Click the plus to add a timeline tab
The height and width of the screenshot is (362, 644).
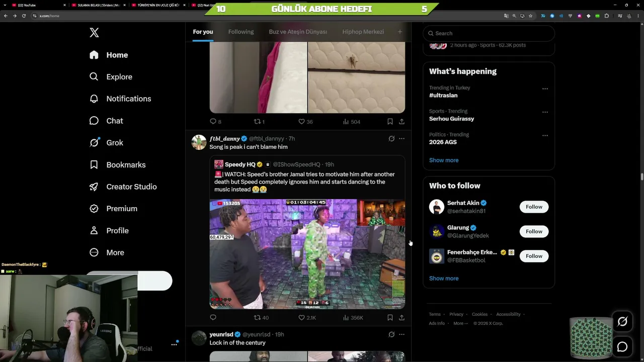400,32
